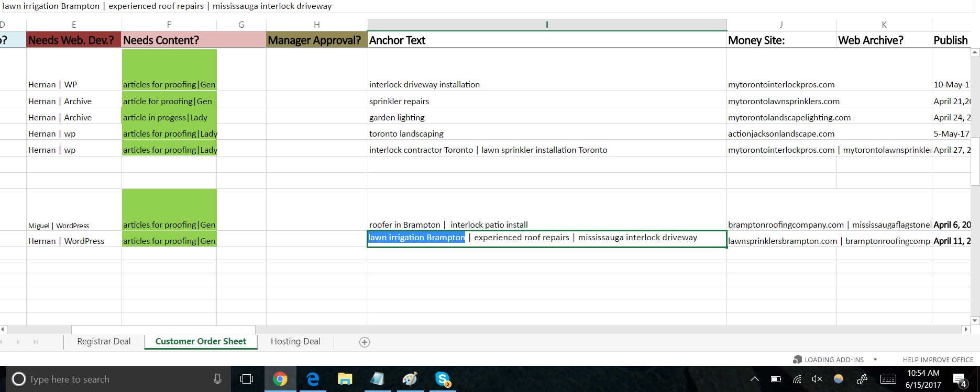Open Skype from the taskbar
This screenshot has height=392, width=980.
tap(443, 379)
